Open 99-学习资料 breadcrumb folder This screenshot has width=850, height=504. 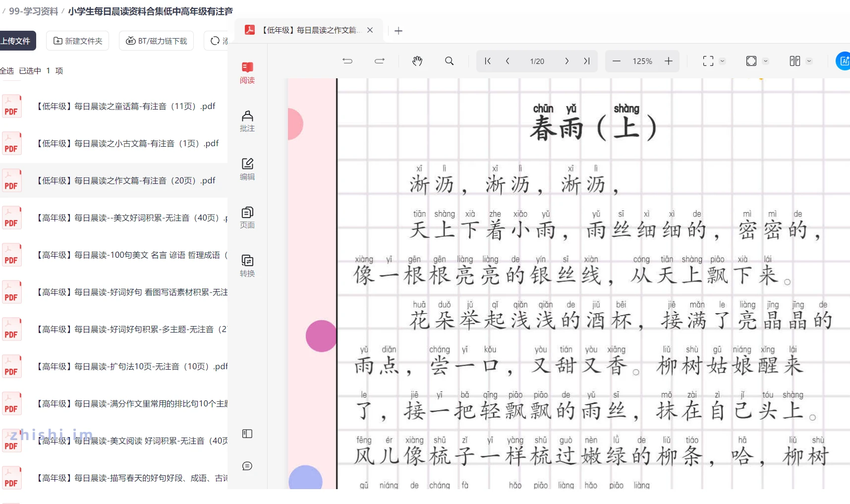click(34, 11)
